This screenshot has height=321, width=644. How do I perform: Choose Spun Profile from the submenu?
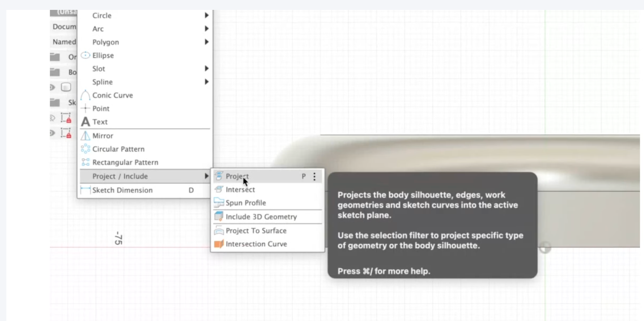click(268, 203)
